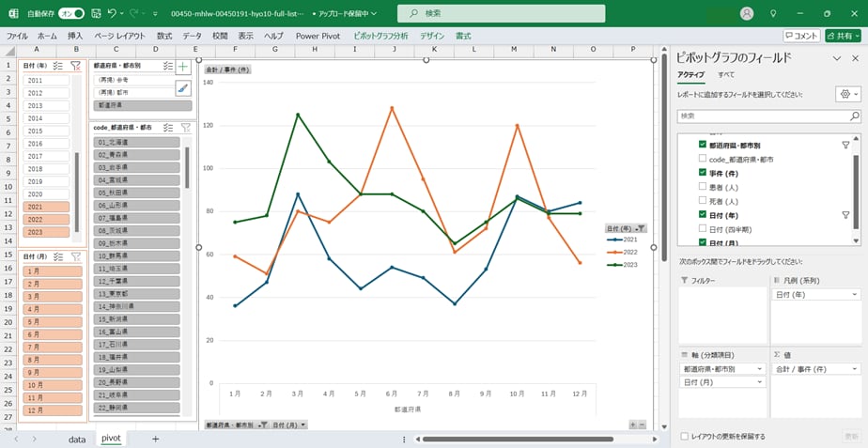The width and height of the screenshot is (868, 448).
Task: Open the 日付 (月) axis area dropdown
Action: pos(761,382)
